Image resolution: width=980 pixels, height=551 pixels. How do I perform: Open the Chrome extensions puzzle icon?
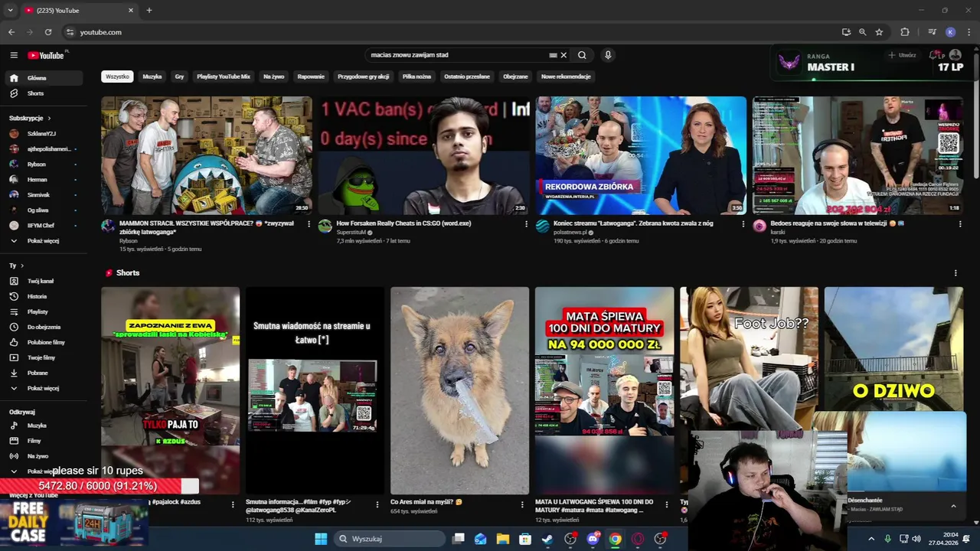coord(905,32)
